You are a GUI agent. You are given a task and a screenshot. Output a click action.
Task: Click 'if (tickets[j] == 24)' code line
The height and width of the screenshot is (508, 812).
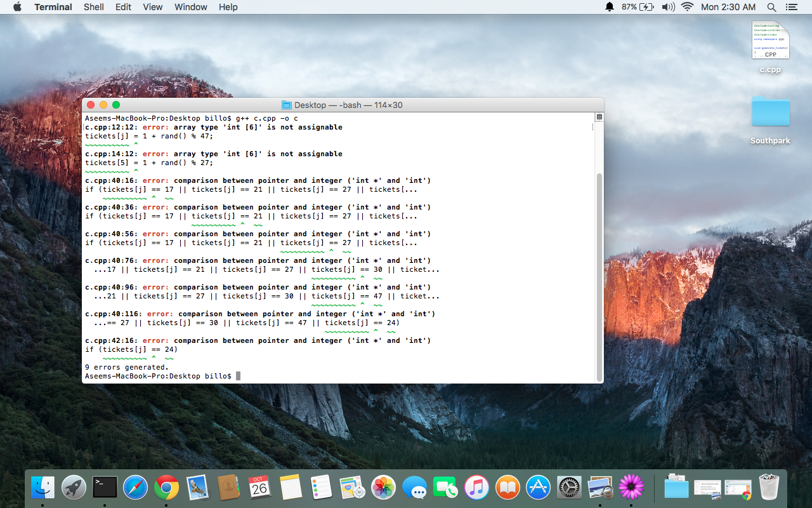(x=131, y=349)
